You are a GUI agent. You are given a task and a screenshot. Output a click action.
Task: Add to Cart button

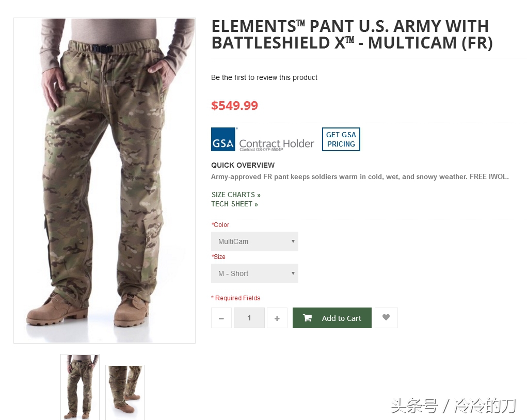coord(332,318)
